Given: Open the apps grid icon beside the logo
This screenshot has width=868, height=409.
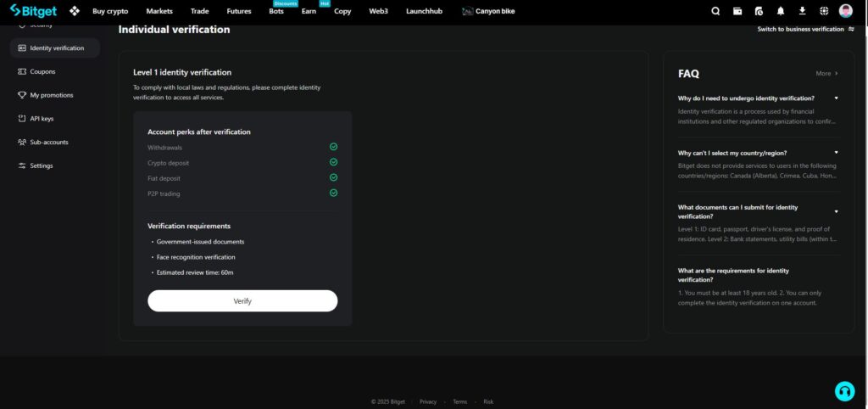Looking at the screenshot, I should 75,11.
